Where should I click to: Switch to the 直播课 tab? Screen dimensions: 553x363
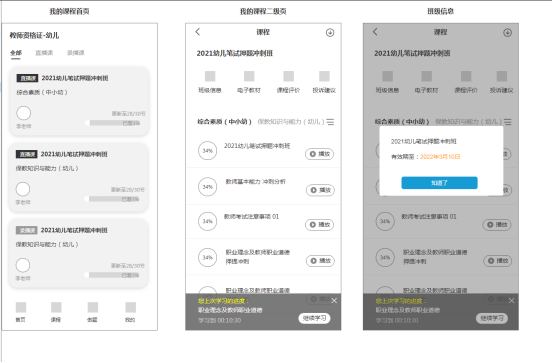pyautogui.click(x=44, y=53)
